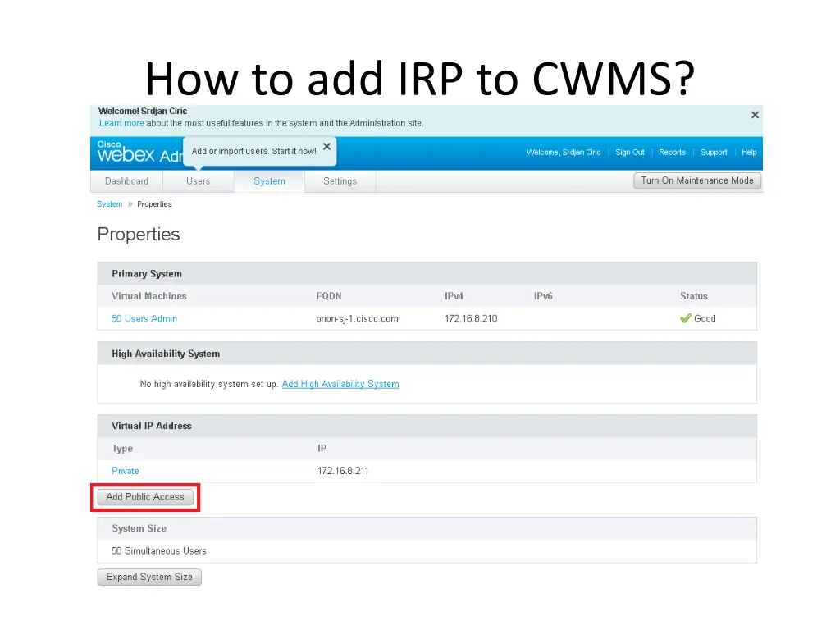Click the Add Public Access button
Image resolution: width=840 pixels, height=630 pixels.
[145, 497]
